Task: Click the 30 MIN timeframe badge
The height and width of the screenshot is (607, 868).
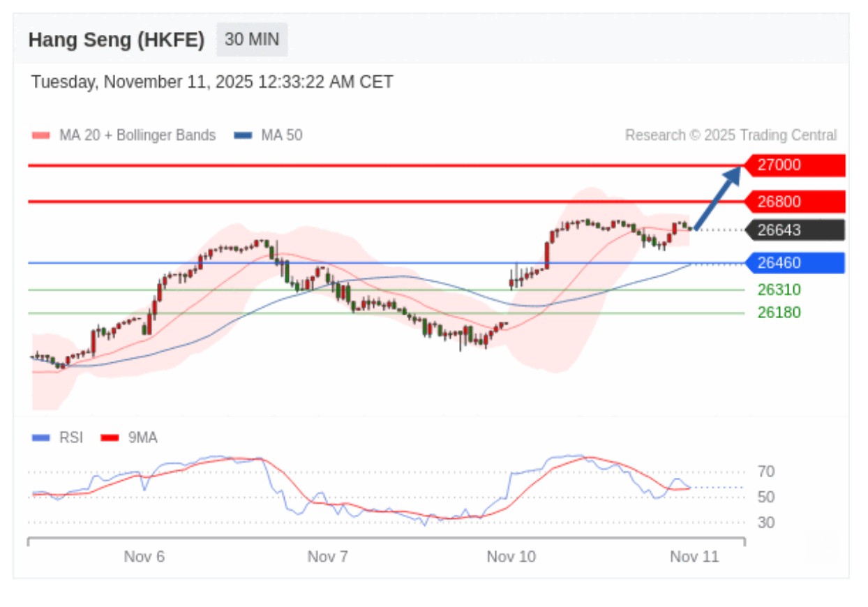Action: click(x=251, y=40)
